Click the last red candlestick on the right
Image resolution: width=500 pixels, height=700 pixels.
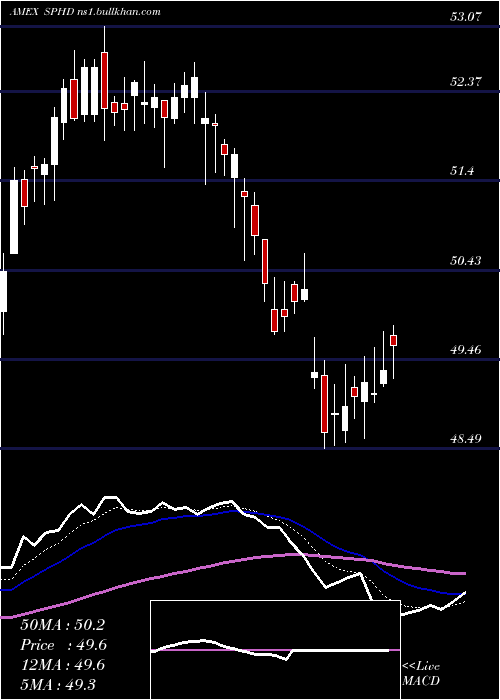(x=394, y=340)
